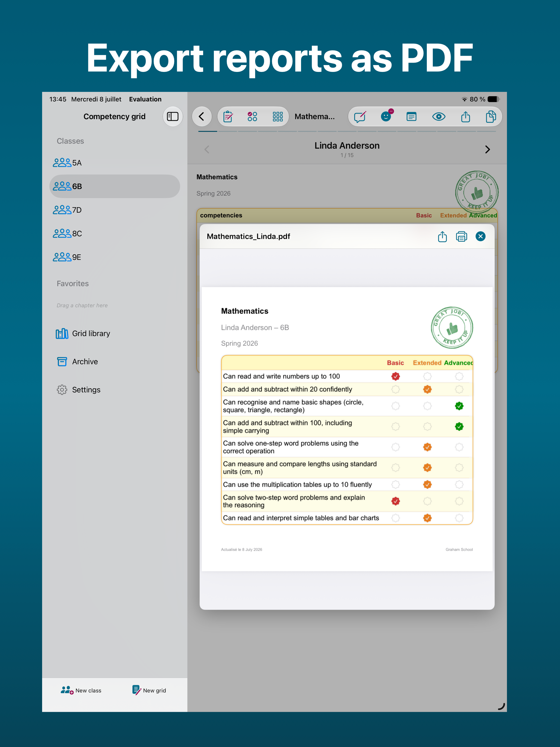
Task: Click the Basic column header in PDF table
Action: pyautogui.click(x=395, y=363)
